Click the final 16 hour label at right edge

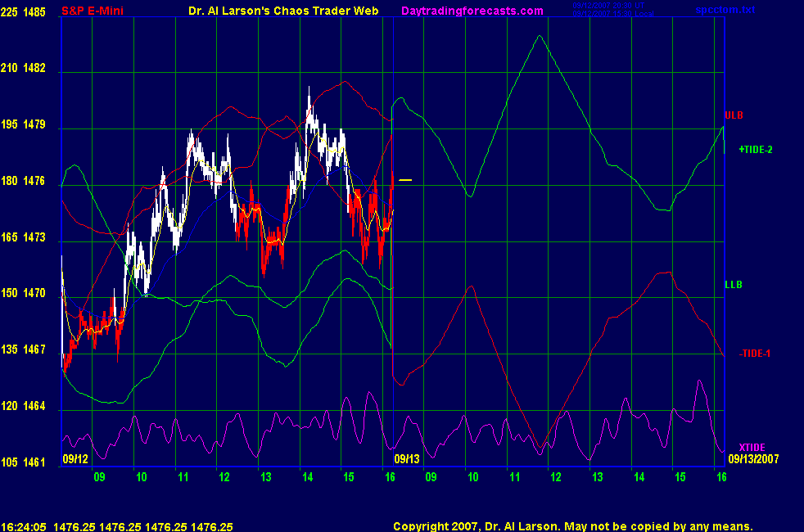click(721, 477)
